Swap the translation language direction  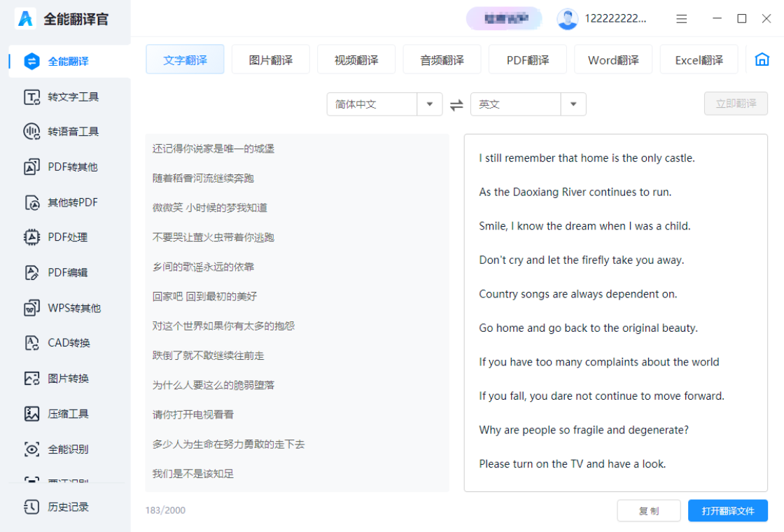pyautogui.click(x=456, y=104)
